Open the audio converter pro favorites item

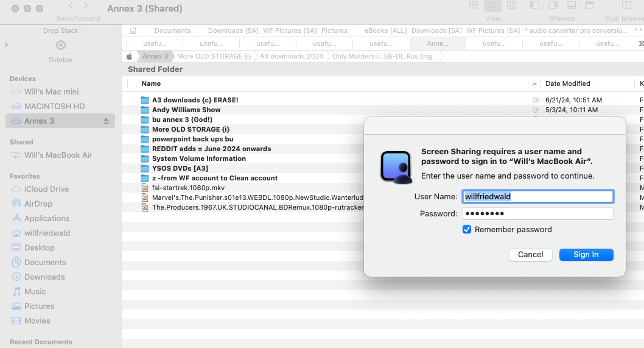576,31
